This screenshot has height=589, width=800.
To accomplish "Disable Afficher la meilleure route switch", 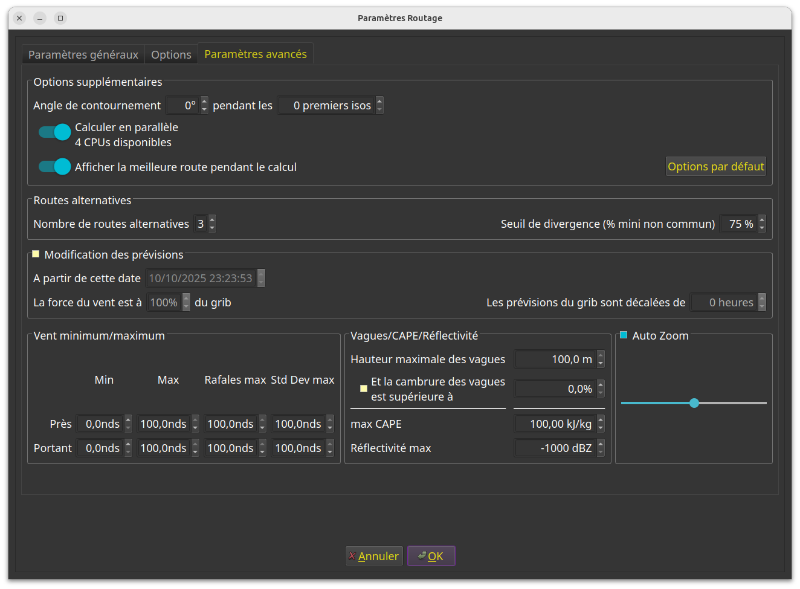I will 54,167.
